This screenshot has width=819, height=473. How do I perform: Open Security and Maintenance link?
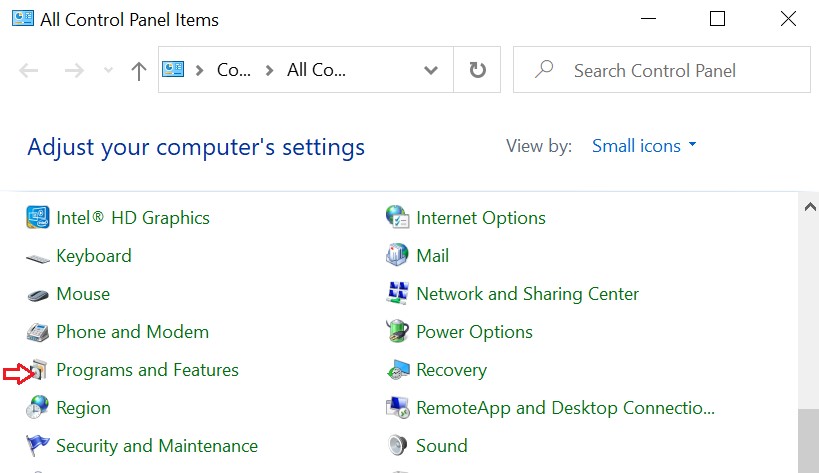tap(157, 446)
